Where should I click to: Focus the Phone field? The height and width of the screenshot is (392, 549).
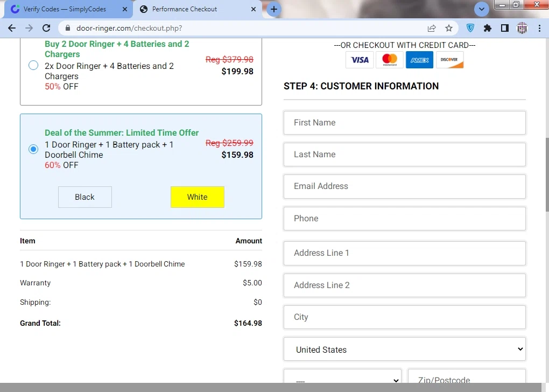tap(404, 219)
